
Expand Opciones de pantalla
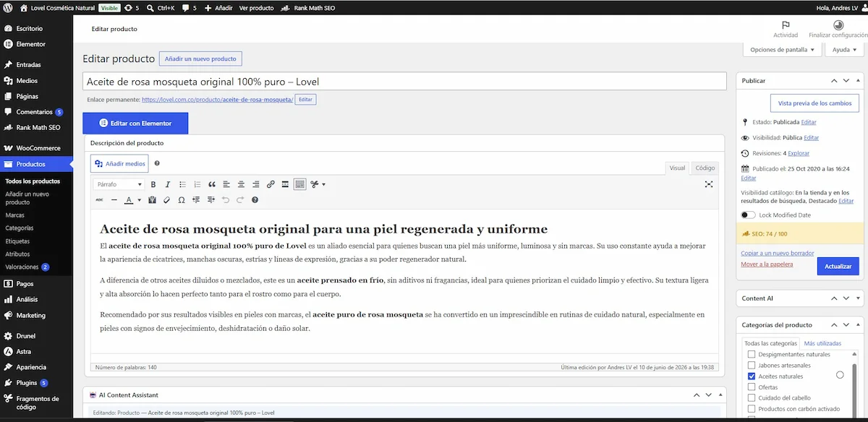pyautogui.click(x=783, y=50)
